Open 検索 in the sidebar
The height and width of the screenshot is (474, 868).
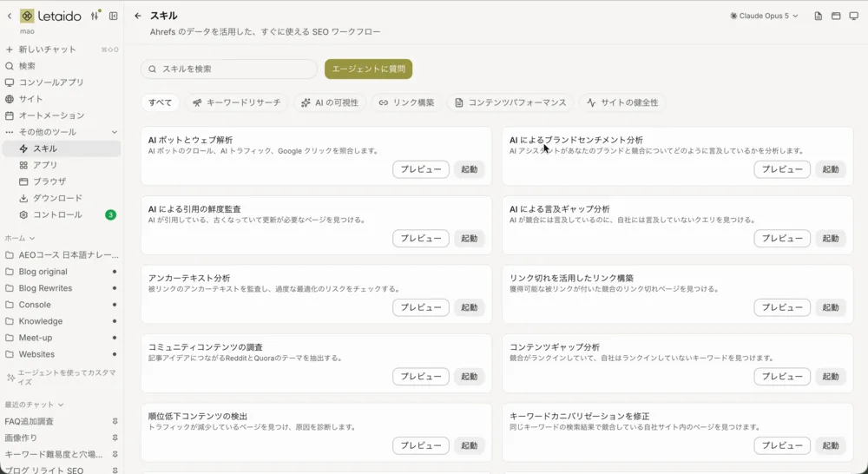62,66
